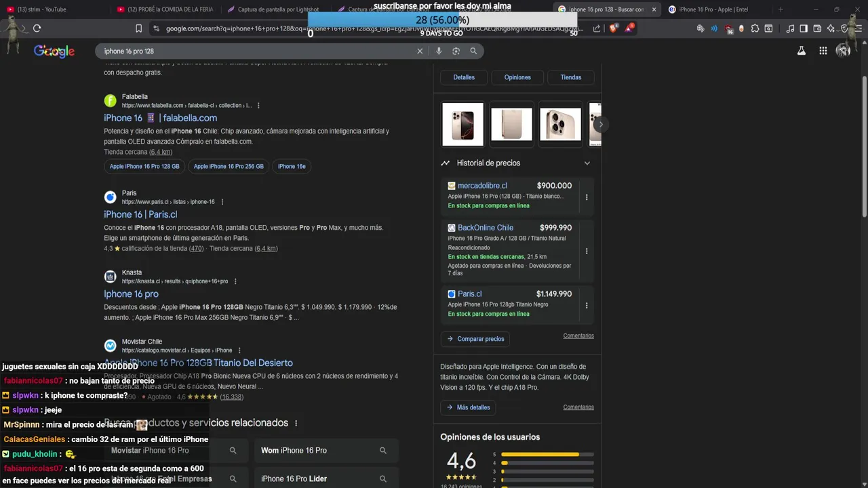Advance product photos with the right arrow

pyautogui.click(x=600, y=125)
